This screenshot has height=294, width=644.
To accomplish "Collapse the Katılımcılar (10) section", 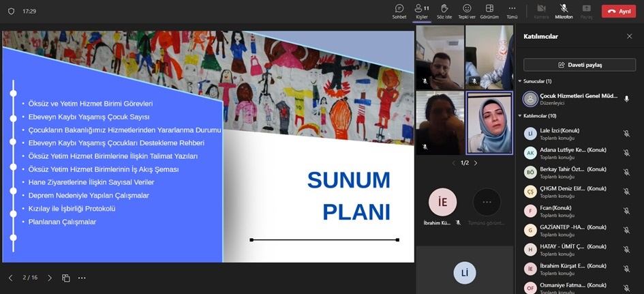I will click(x=519, y=116).
